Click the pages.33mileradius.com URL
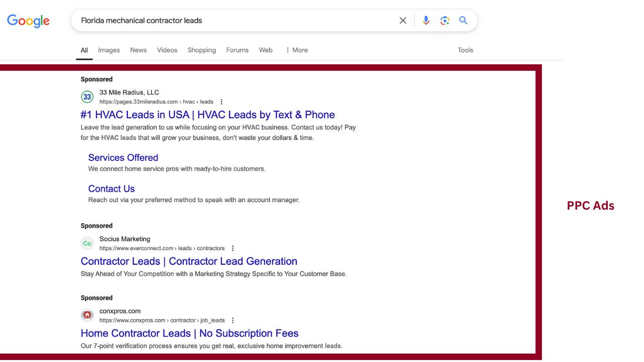 click(x=156, y=102)
